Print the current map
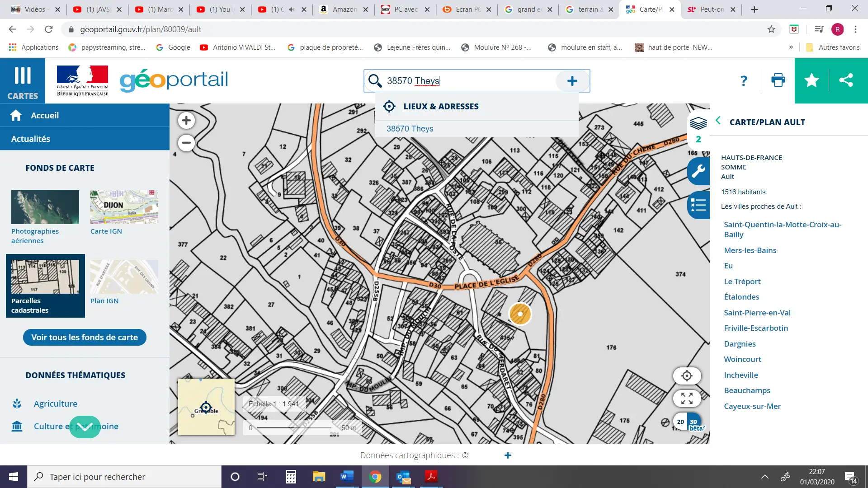The height and width of the screenshot is (488, 868). (x=778, y=80)
